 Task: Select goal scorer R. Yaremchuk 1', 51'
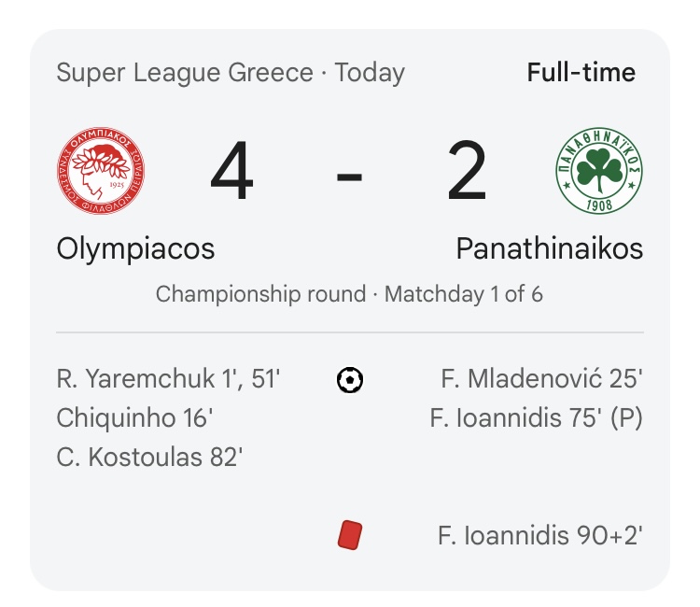(168, 379)
